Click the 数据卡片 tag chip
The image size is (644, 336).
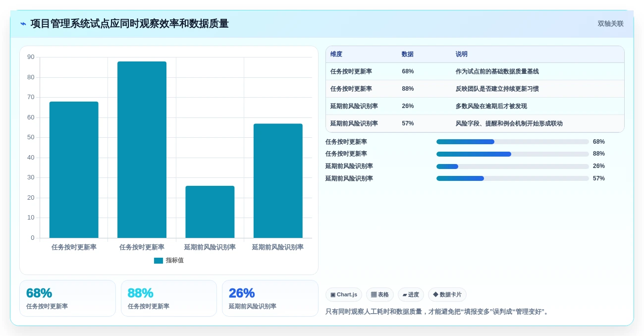pos(447,295)
